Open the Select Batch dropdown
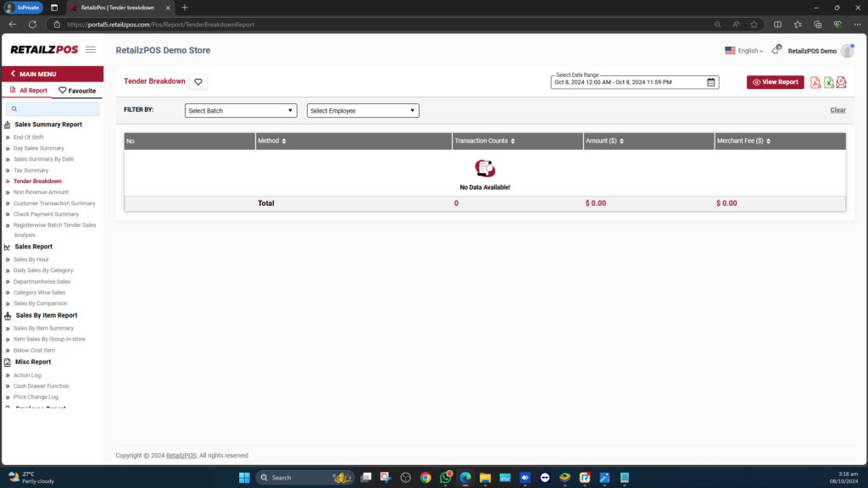 point(240,110)
